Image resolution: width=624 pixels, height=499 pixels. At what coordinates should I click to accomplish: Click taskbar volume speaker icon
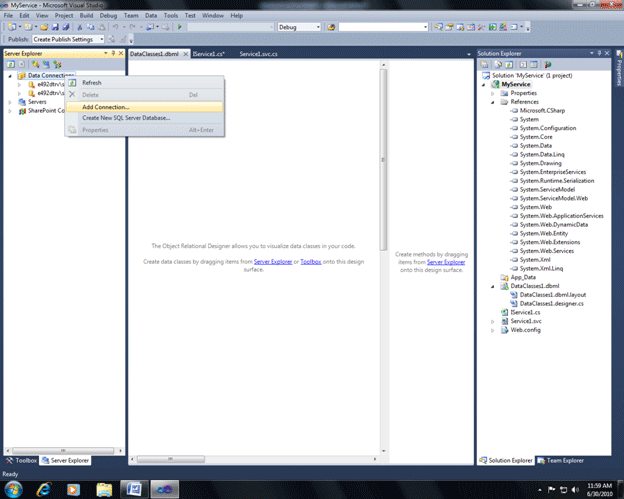pyautogui.click(x=575, y=489)
